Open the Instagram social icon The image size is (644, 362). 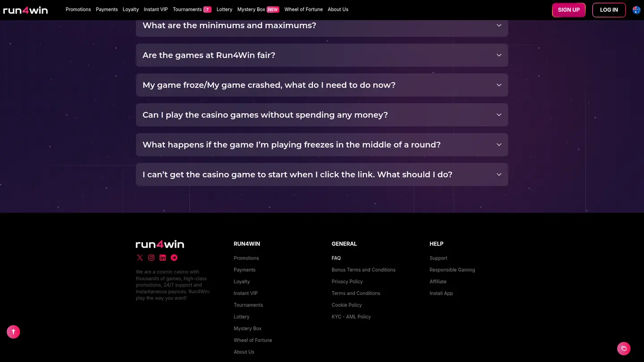tap(152, 257)
